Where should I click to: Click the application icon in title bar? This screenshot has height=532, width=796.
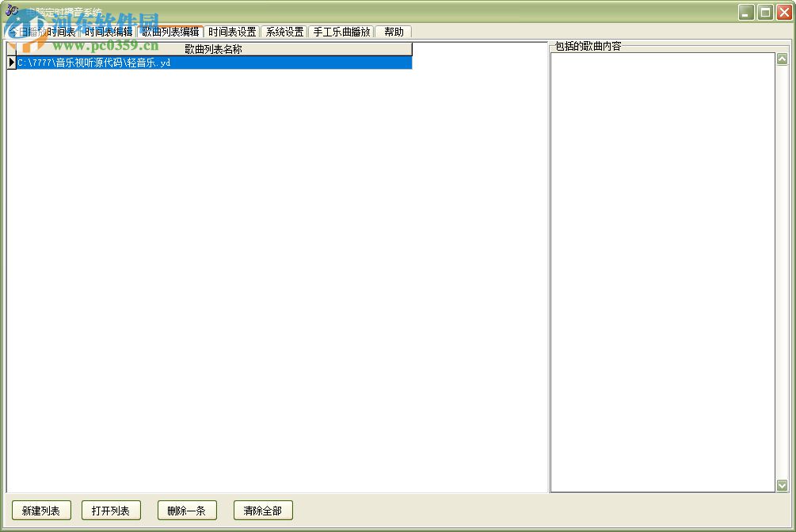point(12,10)
